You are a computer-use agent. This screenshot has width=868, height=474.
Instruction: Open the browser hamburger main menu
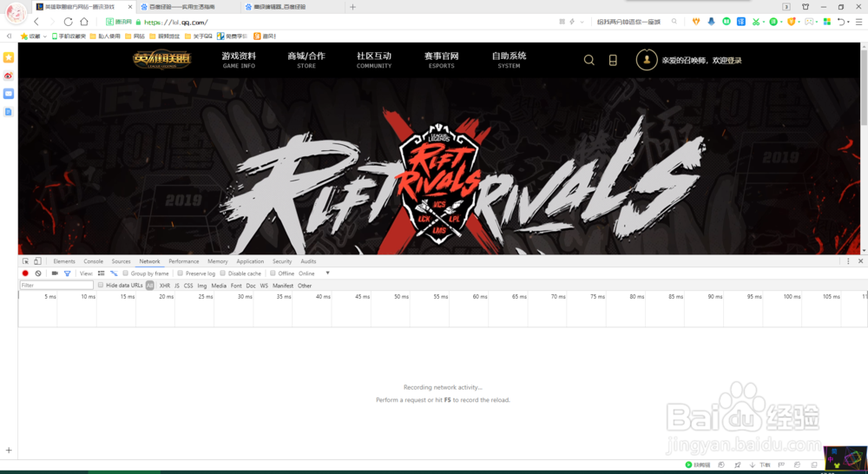(x=859, y=23)
